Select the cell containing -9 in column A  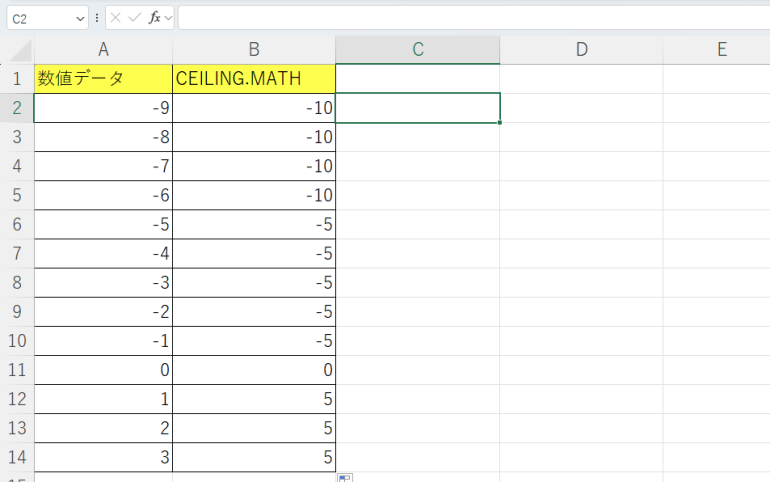click(x=103, y=108)
